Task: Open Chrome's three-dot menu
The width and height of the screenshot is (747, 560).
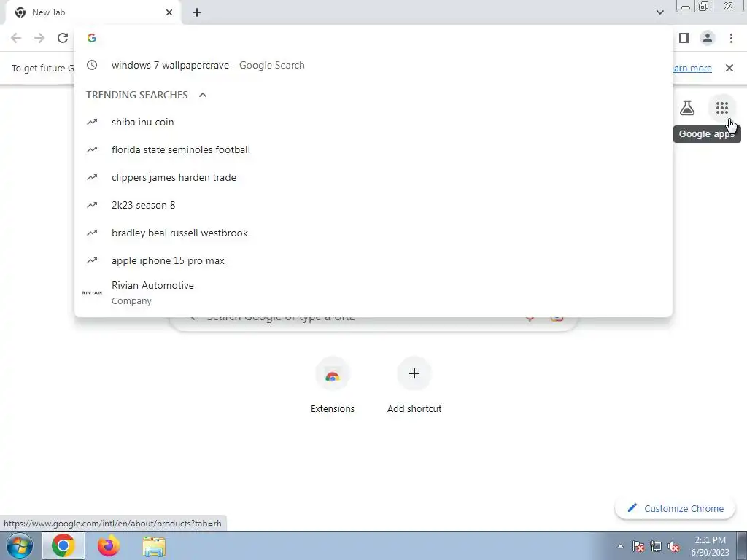Action: click(731, 38)
